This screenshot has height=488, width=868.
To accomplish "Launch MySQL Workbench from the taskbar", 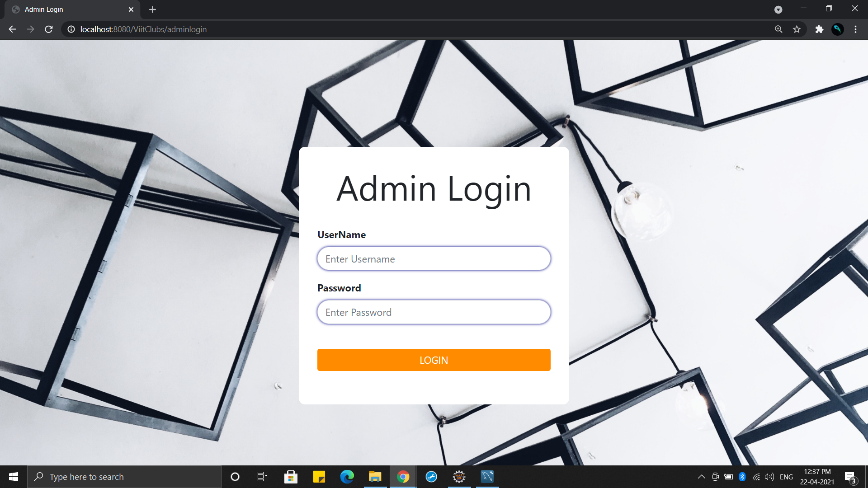I will [x=487, y=476].
